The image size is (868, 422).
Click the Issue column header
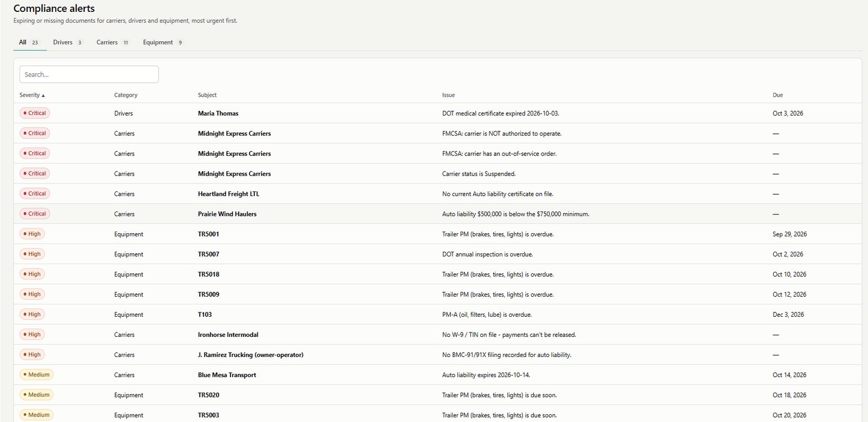pos(448,95)
